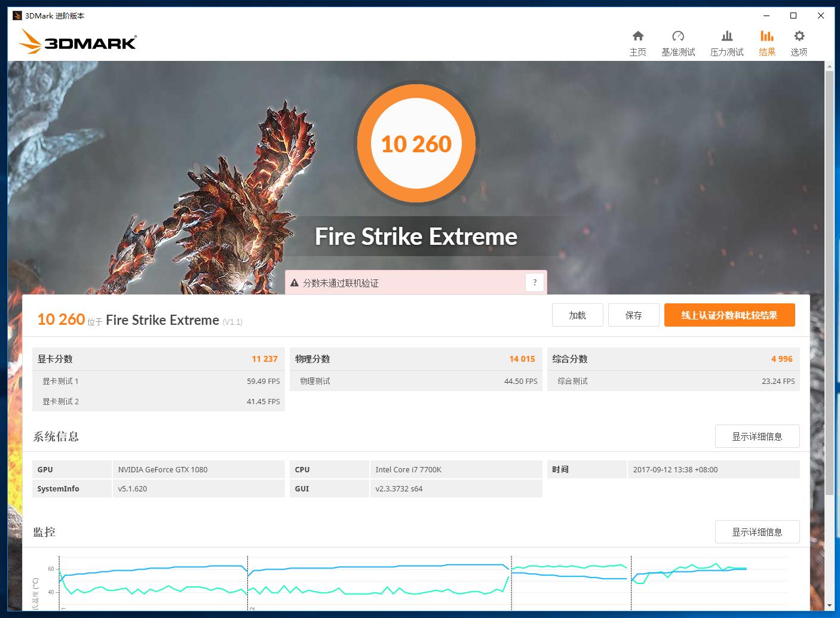The height and width of the screenshot is (618, 840).
Task: Select the 结果 results tab
Action: (x=767, y=44)
